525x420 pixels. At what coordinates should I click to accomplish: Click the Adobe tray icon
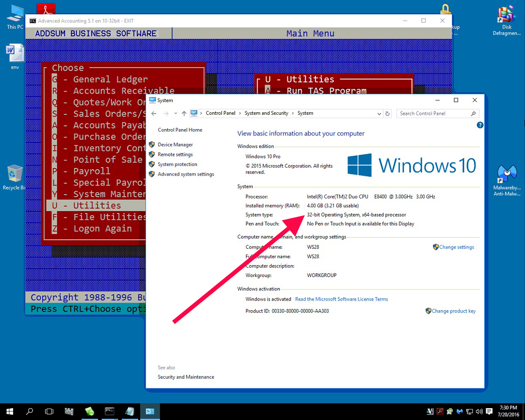coord(440,411)
